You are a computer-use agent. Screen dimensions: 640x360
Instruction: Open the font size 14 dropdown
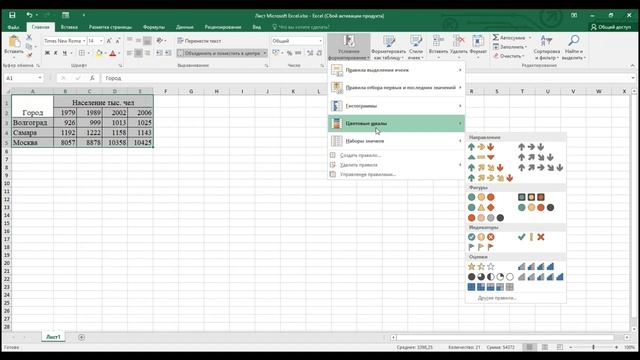click(x=101, y=41)
